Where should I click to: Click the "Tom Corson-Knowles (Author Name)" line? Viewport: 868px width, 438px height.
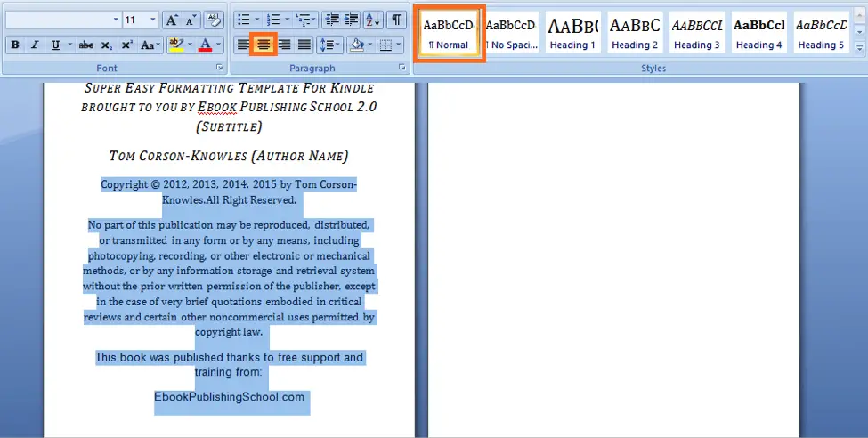tap(229, 156)
